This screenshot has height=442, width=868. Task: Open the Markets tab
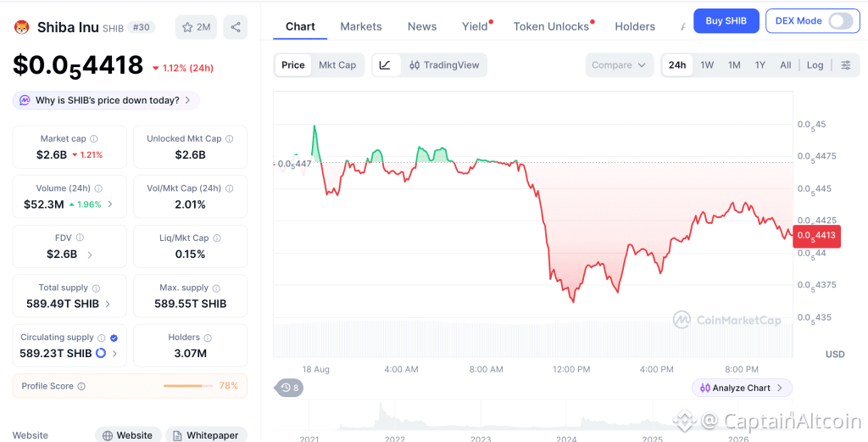click(x=361, y=26)
